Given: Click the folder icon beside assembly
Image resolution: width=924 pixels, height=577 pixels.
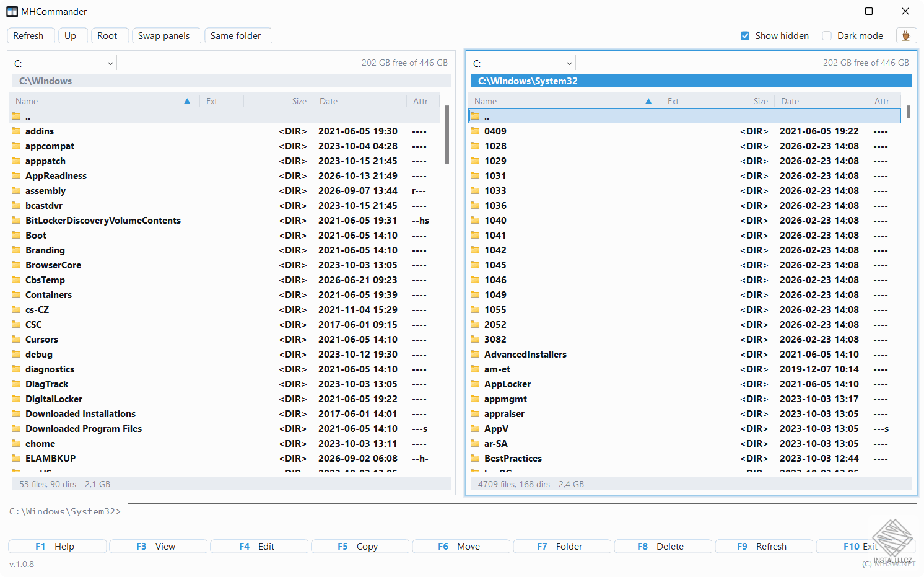Looking at the screenshot, I should [16, 190].
